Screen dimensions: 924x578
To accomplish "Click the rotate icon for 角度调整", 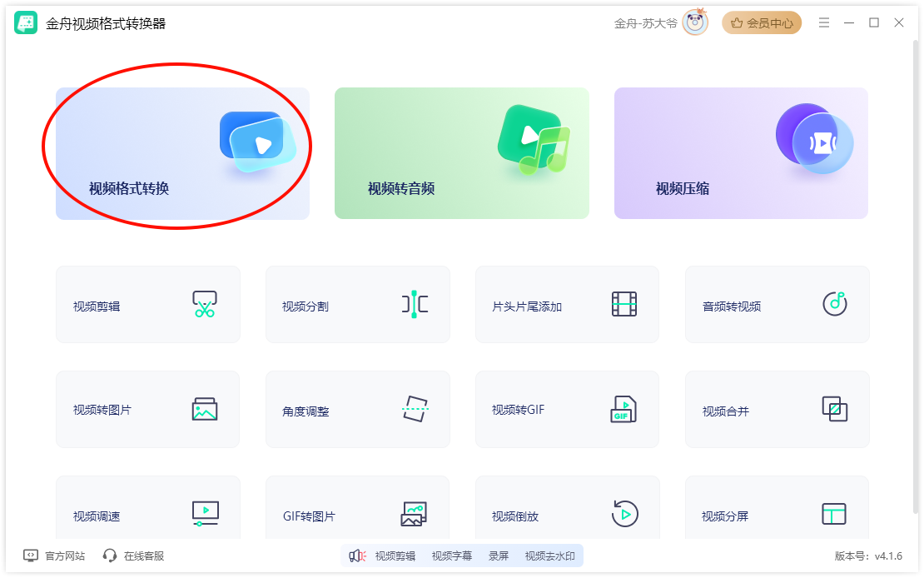I will (x=415, y=409).
